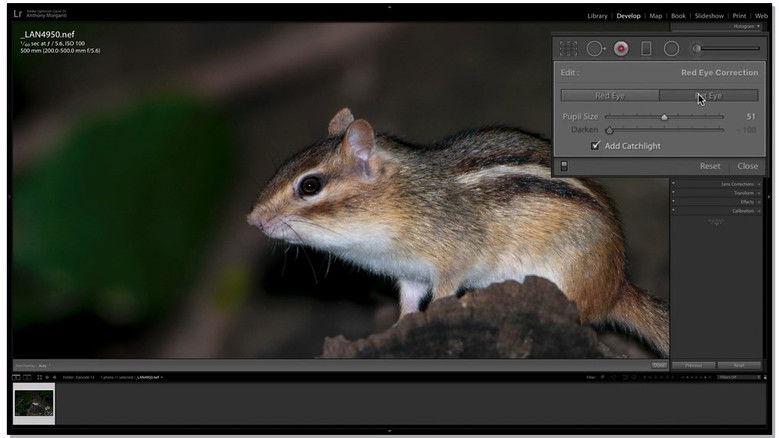
Task: Switch to Pet Eye mode
Action: [708, 96]
